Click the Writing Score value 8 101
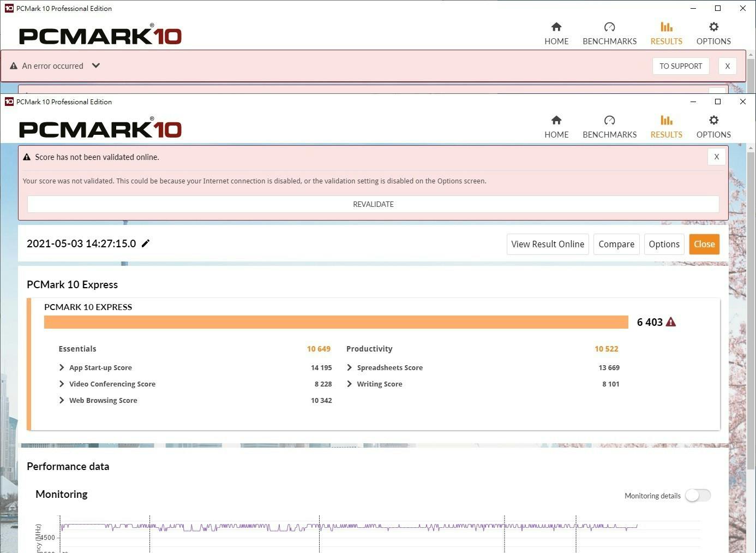The height and width of the screenshot is (553, 756). [611, 384]
